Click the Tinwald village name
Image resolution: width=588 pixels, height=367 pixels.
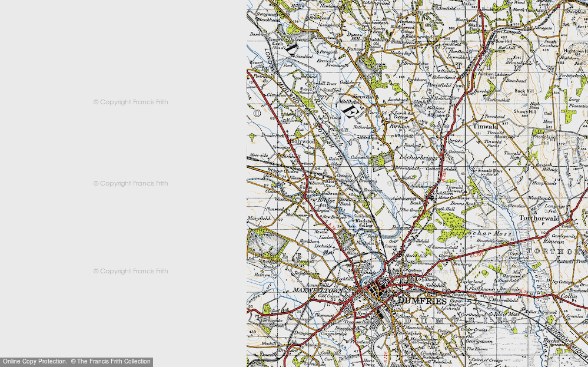[x=485, y=127]
